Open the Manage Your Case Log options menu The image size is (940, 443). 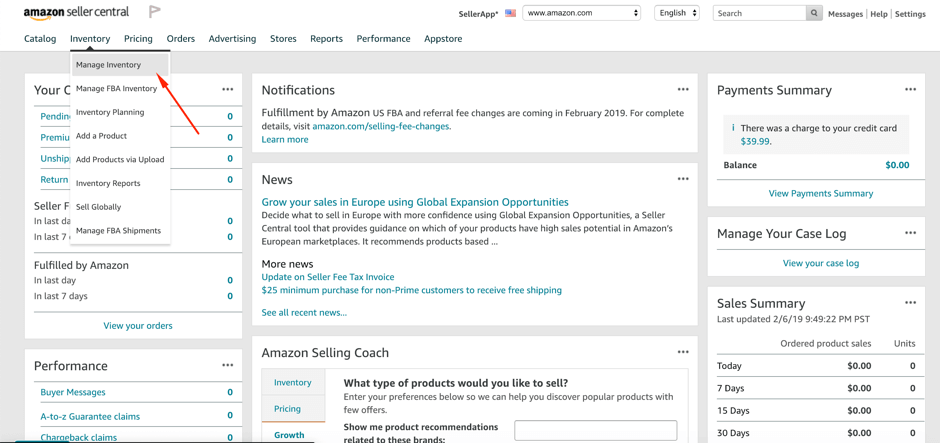[911, 233]
